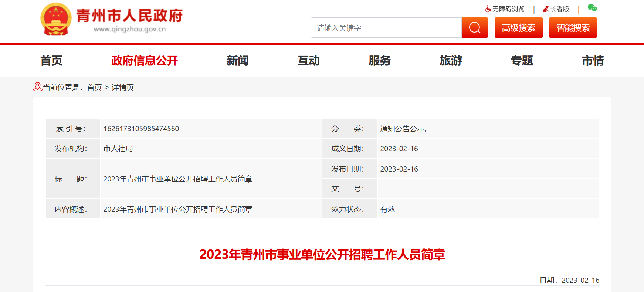This screenshot has width=644, height=292.
Task: Click the www.qingzhou.gov.cn URL text
Action: (129, 29)
